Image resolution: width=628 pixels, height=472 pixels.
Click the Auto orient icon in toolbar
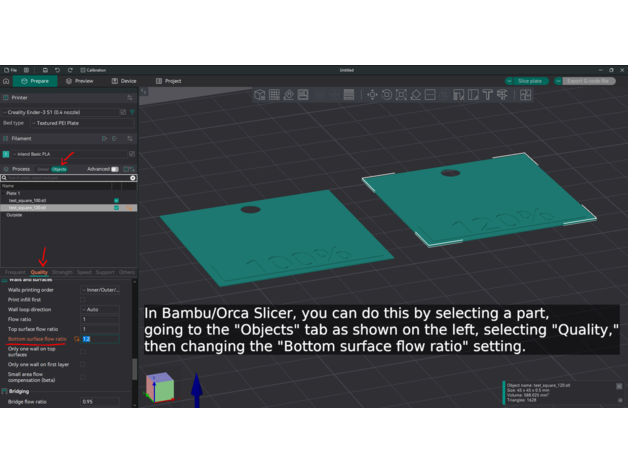click(x=288, y=95)
